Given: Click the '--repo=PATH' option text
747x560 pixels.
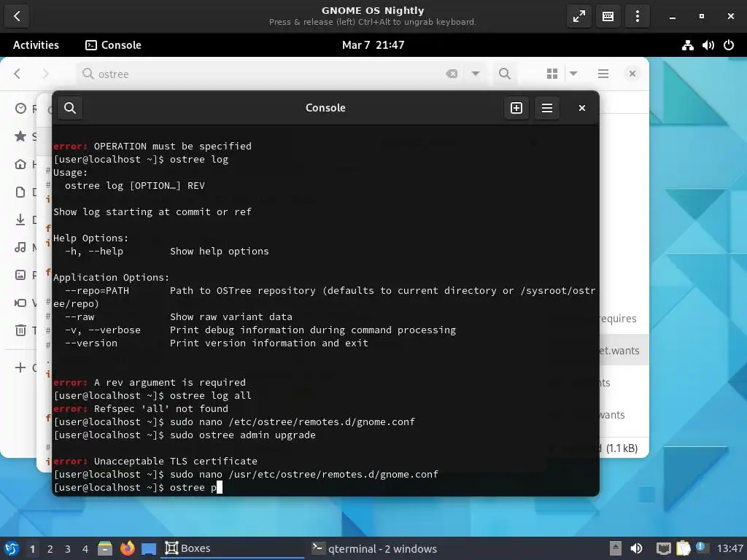Looking at the screenshot, I should [x=97, y=291].
